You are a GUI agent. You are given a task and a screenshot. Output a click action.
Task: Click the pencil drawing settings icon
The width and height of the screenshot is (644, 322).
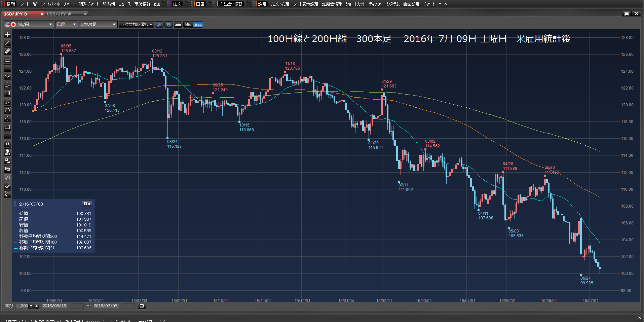click(159, 25)
